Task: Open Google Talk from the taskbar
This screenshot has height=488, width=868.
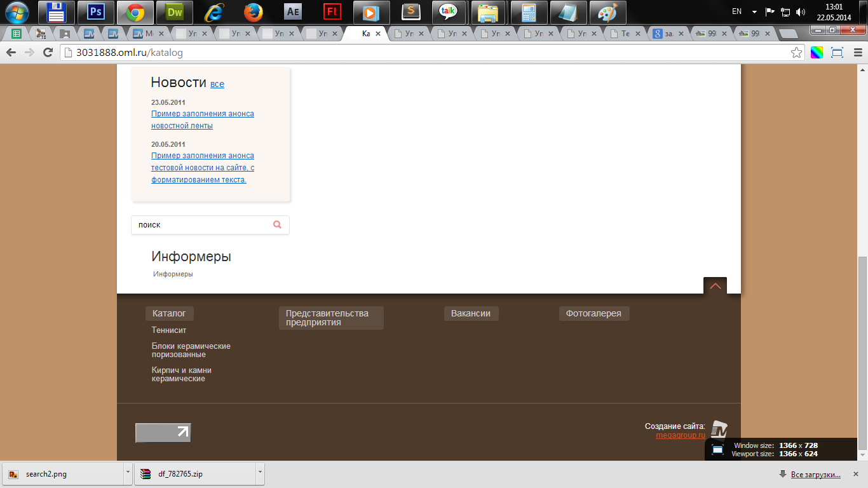Action: tap(449, 12)
